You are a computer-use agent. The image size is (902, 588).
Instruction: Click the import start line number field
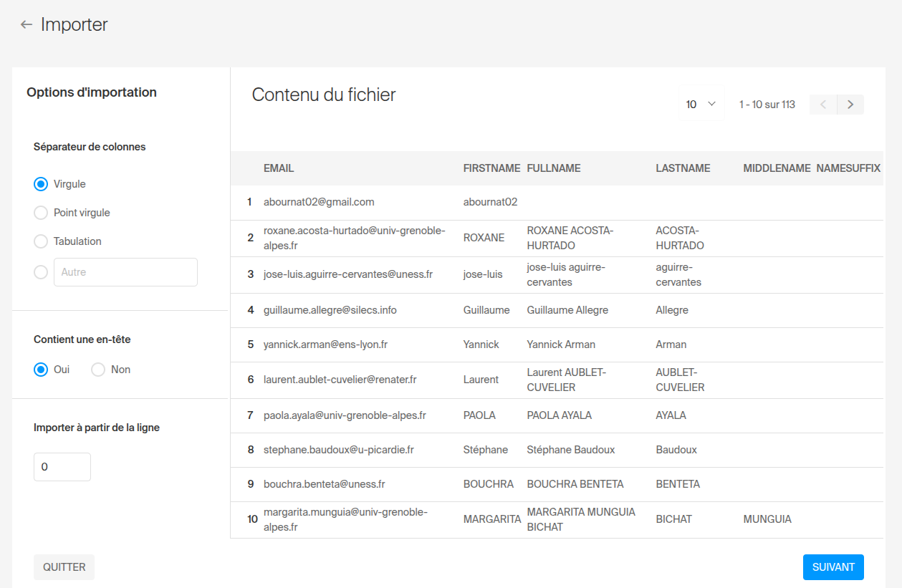point(62,467)
